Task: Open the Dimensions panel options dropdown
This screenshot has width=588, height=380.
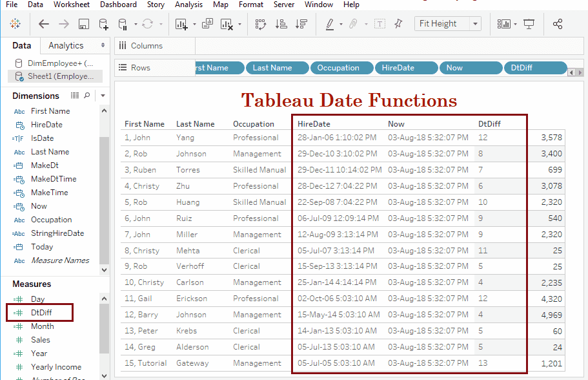Action: (x=103, y=94)
